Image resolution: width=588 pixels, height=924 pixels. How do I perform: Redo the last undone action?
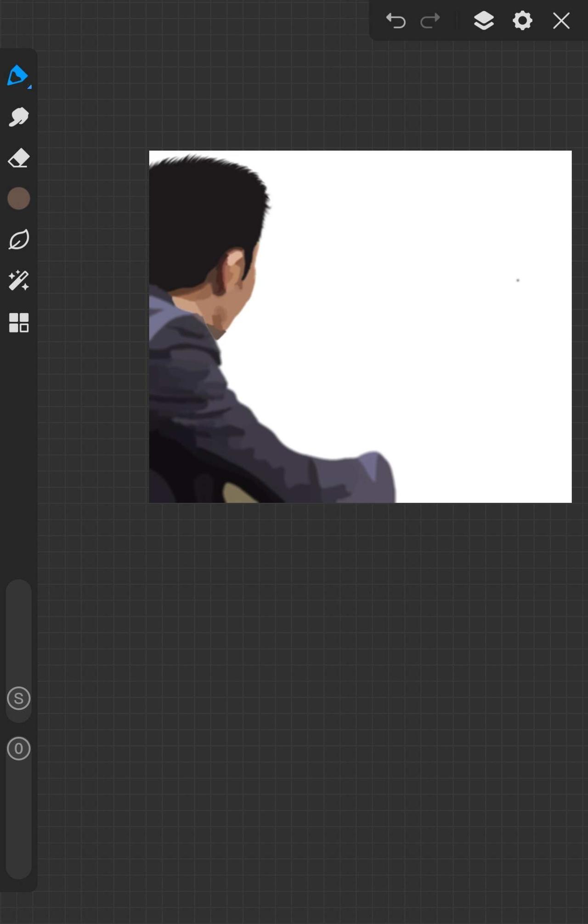tap(430, 21)
